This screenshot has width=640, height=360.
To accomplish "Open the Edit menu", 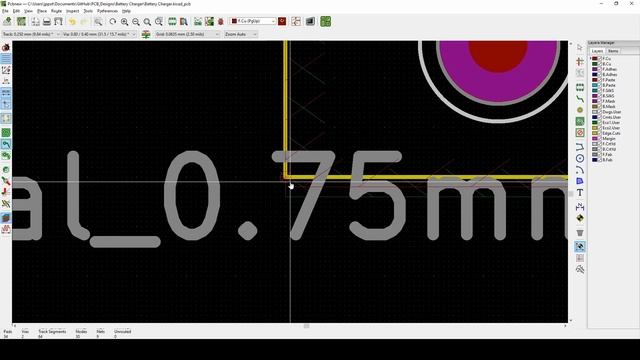I will 16,11.
